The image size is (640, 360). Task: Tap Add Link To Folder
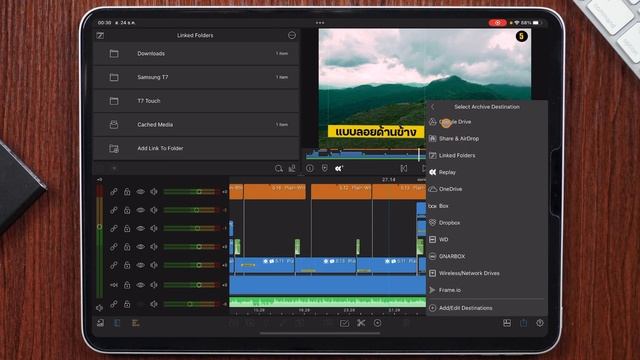[196, 148]
